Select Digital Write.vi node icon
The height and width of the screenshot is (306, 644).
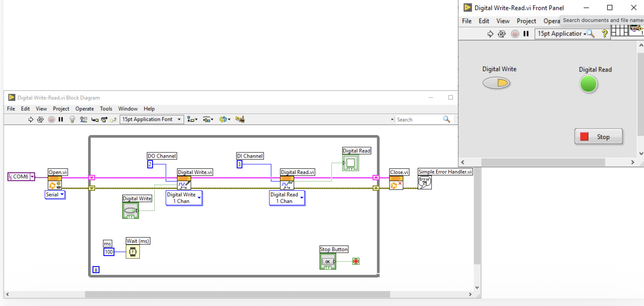[x=184, y=183]
